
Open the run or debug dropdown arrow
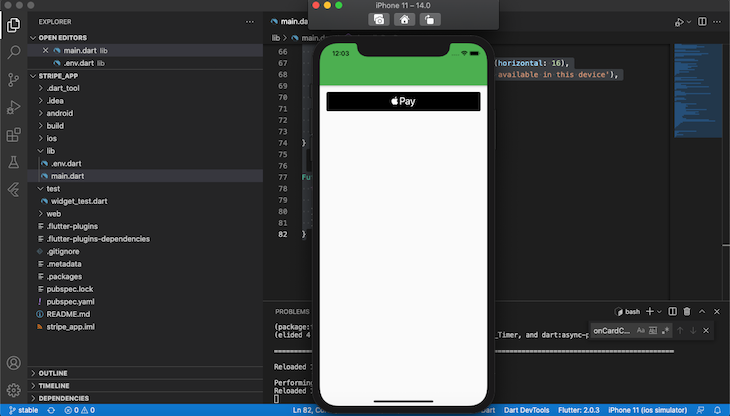689,22
